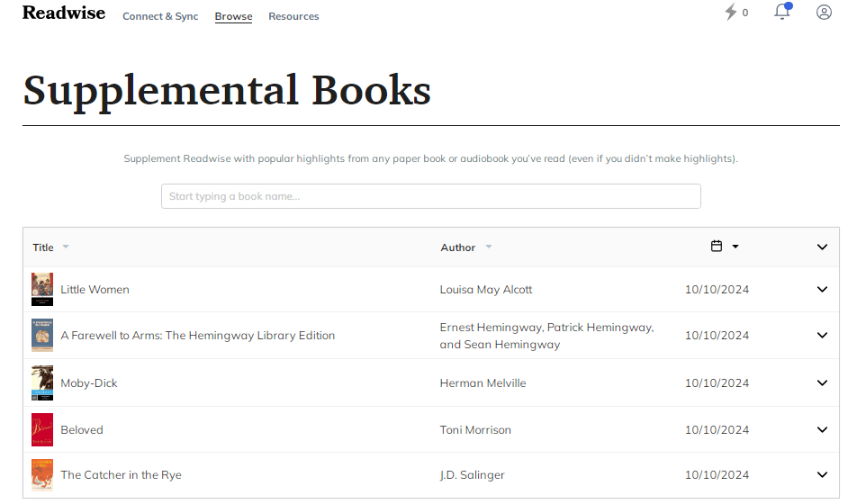Click the 10/10/2024 date for Little Women
The width and height of the screenshot is (857, 504).
(x=717, y=289)
